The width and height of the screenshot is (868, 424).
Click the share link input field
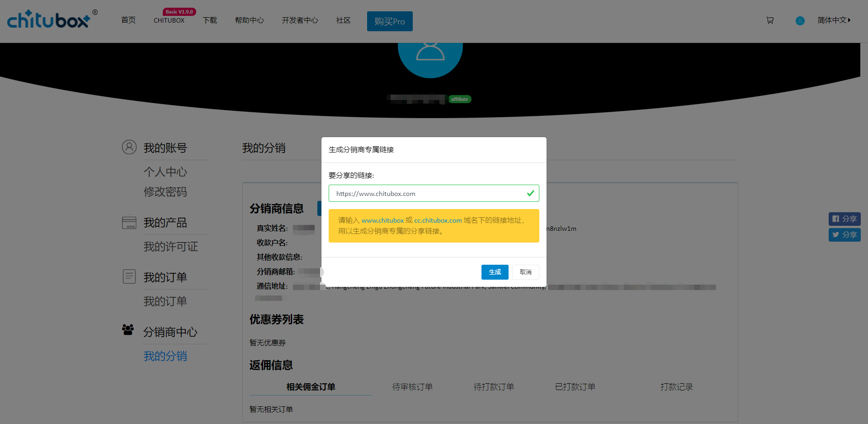[434, 193]
